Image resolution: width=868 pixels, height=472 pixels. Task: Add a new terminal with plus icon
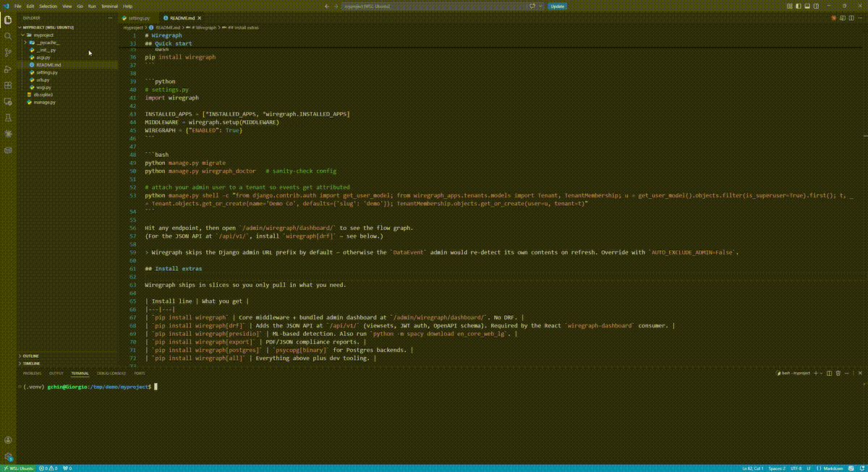click(x=815, y=373)
